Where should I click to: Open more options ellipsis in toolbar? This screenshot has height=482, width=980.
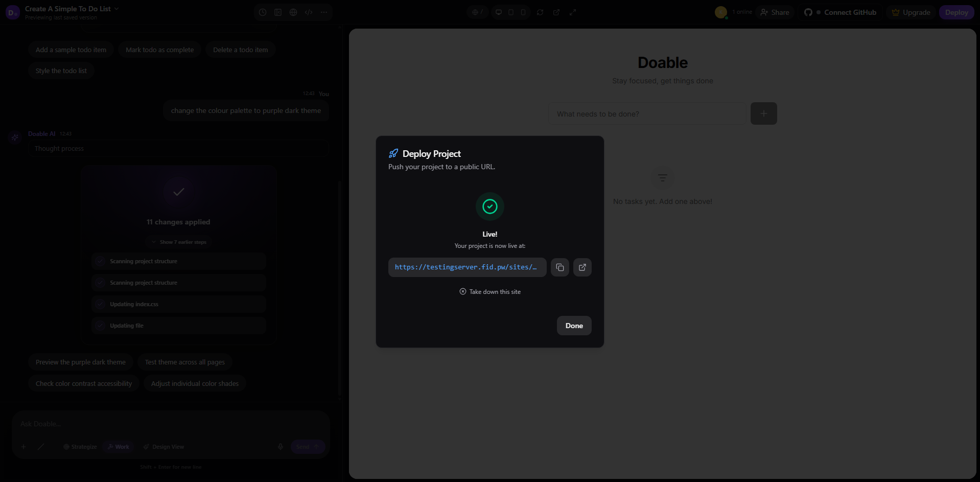324,12
